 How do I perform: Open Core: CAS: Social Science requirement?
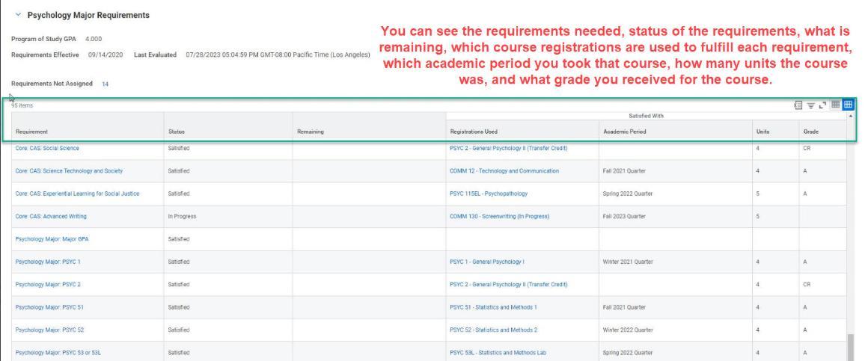pos(46,148)
